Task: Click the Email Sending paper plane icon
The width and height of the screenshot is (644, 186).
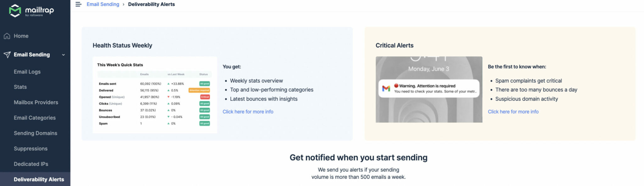Action: click(7, 54)
